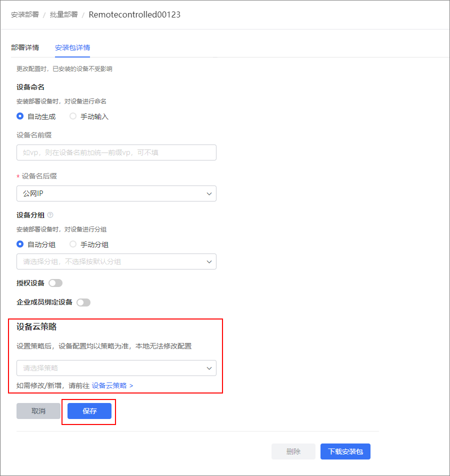The height and width of the screenshot is (476, 450).
Task: Click the chevron arrow in group selection dropdown
Action: 209,261
